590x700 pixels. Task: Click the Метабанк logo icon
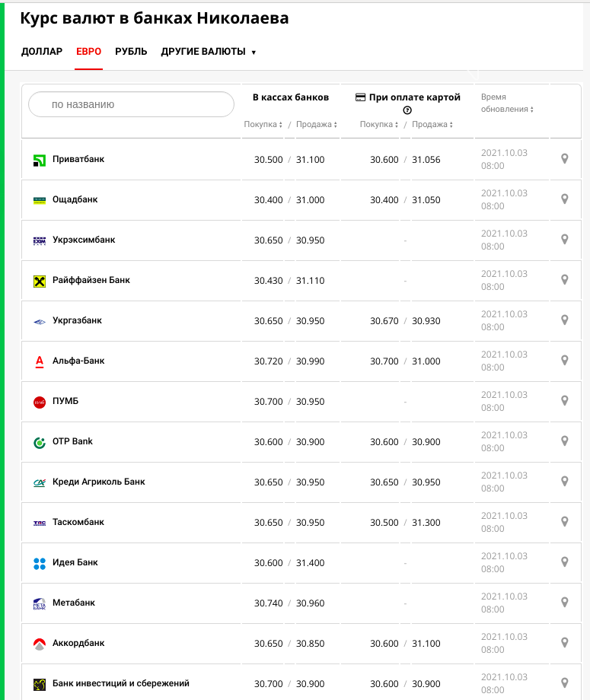pos(40,603)
